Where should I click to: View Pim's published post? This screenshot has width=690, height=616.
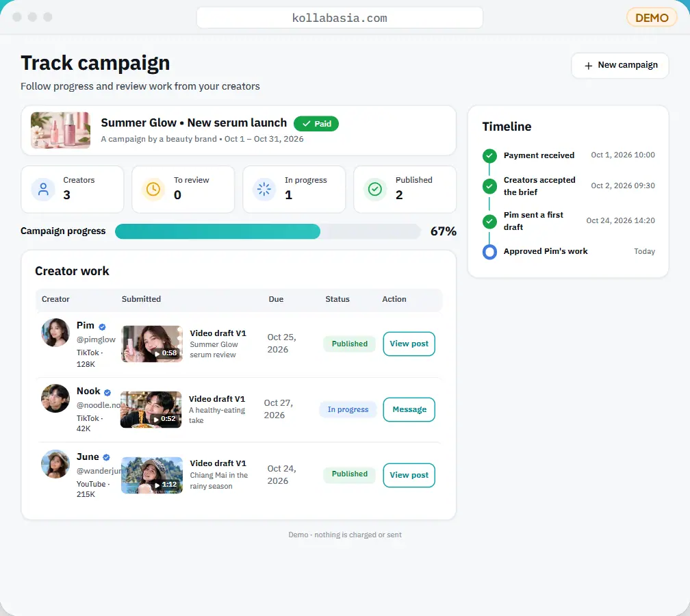(x=409, y=344)
